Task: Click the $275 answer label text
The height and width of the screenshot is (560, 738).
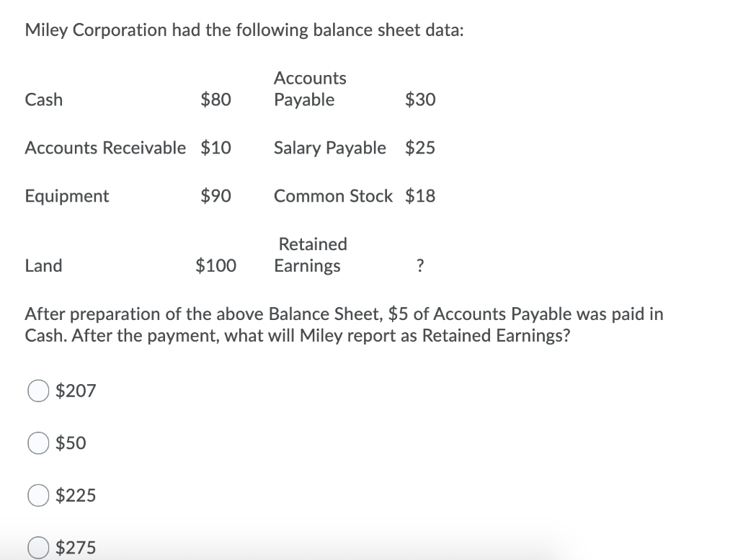Action: pos(76,547)
